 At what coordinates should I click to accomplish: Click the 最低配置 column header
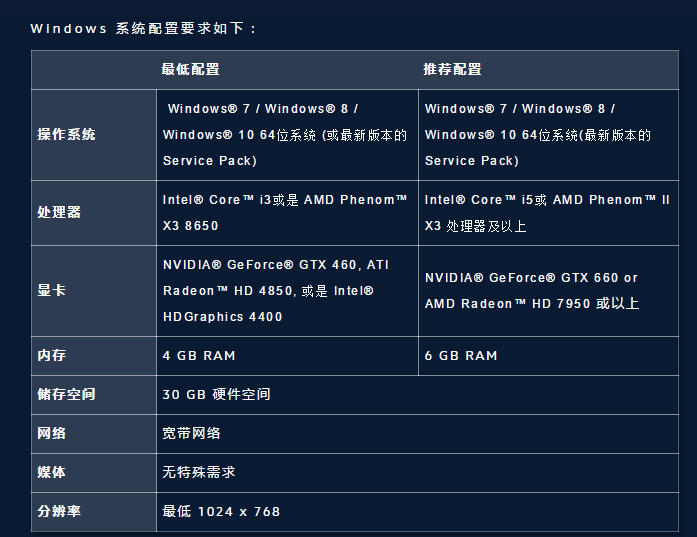pos(190,70)
